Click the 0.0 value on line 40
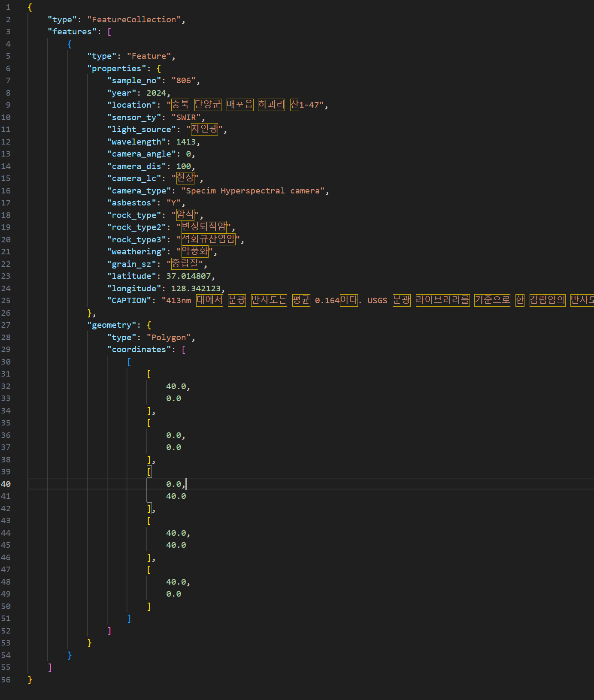Viewport: 594px width, 700px height. click(173, 484)
